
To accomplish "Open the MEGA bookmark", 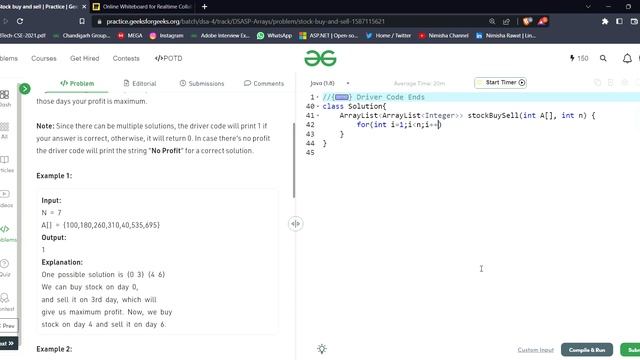I will [x=130, y=36].
